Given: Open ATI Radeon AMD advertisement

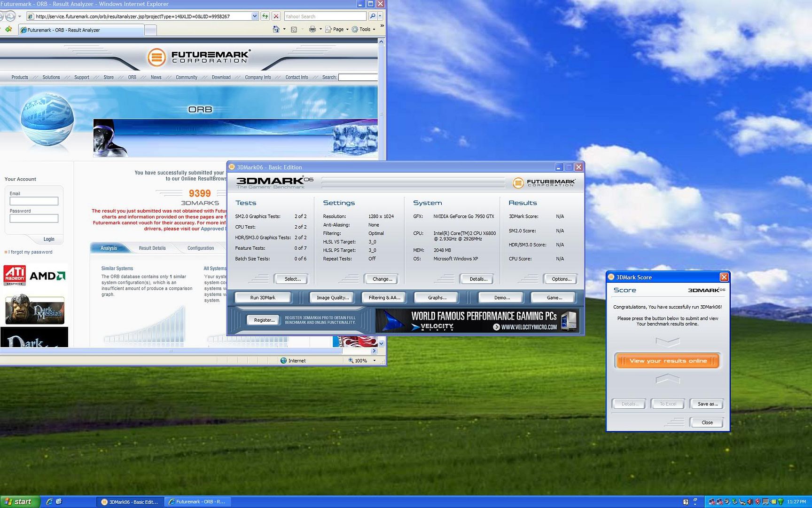Looking at the screenshot, I should (34, 276).
